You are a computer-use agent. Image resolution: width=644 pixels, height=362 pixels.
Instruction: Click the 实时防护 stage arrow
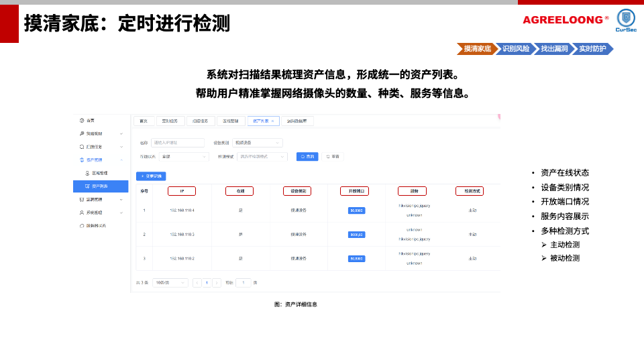(x=592, y=49)
